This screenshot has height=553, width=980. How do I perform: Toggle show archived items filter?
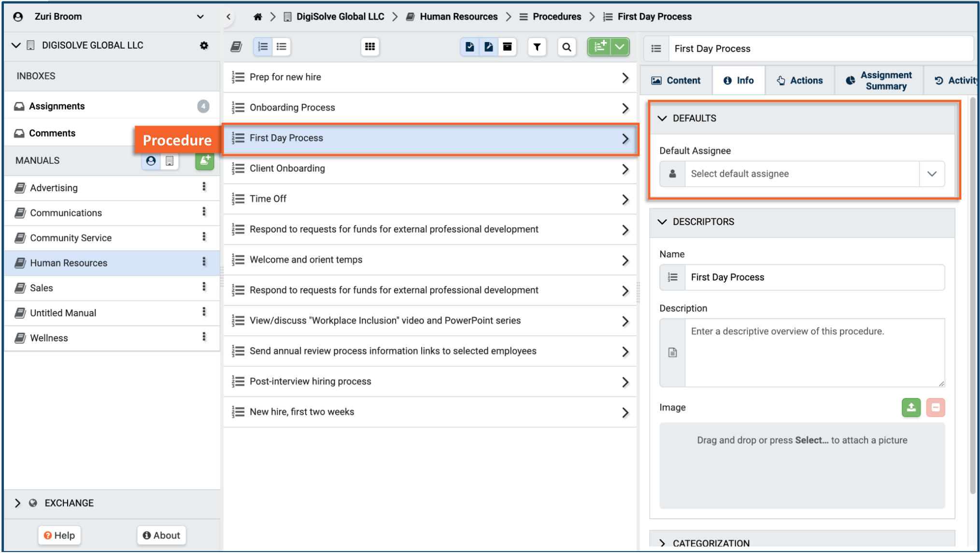[x=507, y=47]
